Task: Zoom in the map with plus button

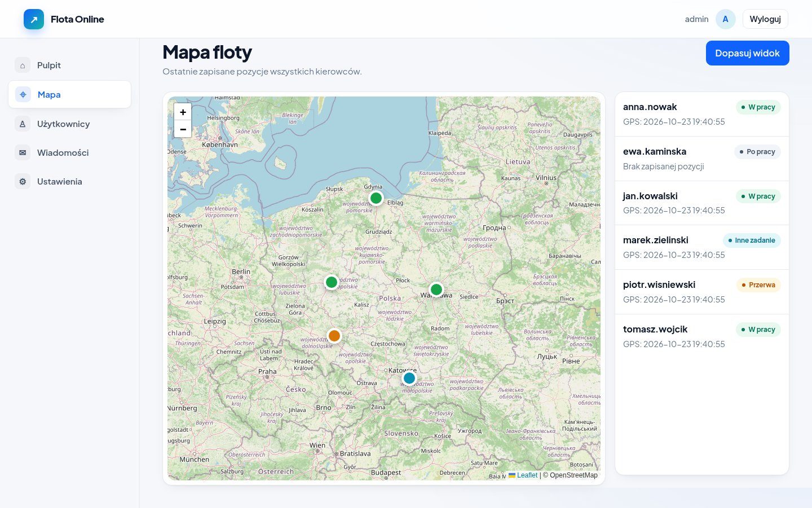Action: 183,112
